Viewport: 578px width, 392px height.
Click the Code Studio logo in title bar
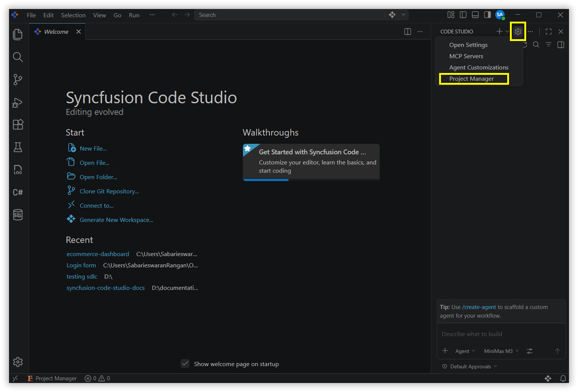pyautogui.click(x=15, y=15)
